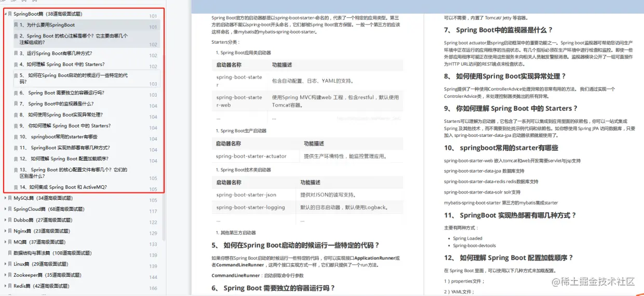644x296 pixels.
Task: Click bookmark icon beside Redis篇
Action: (10, 286)
